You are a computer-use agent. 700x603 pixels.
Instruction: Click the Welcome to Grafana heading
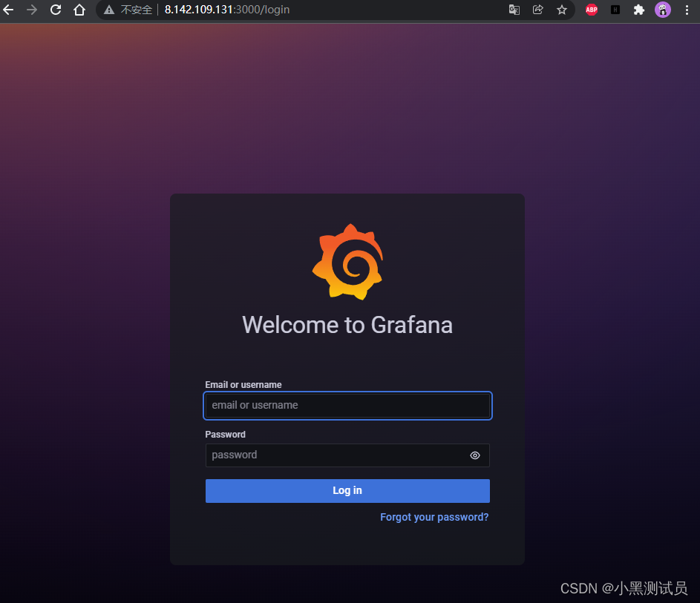(x=347, y=325)
